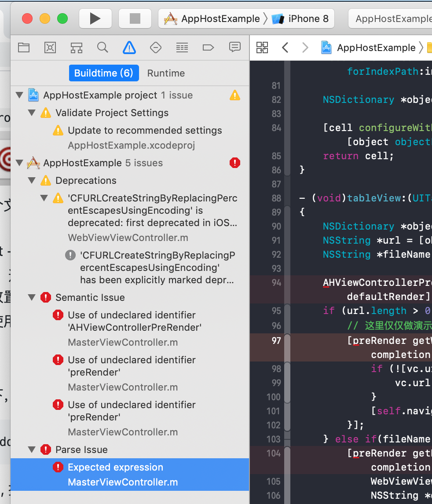Collapse the Deprecations group
The image size is (432, 504).
tap(32, 180)
